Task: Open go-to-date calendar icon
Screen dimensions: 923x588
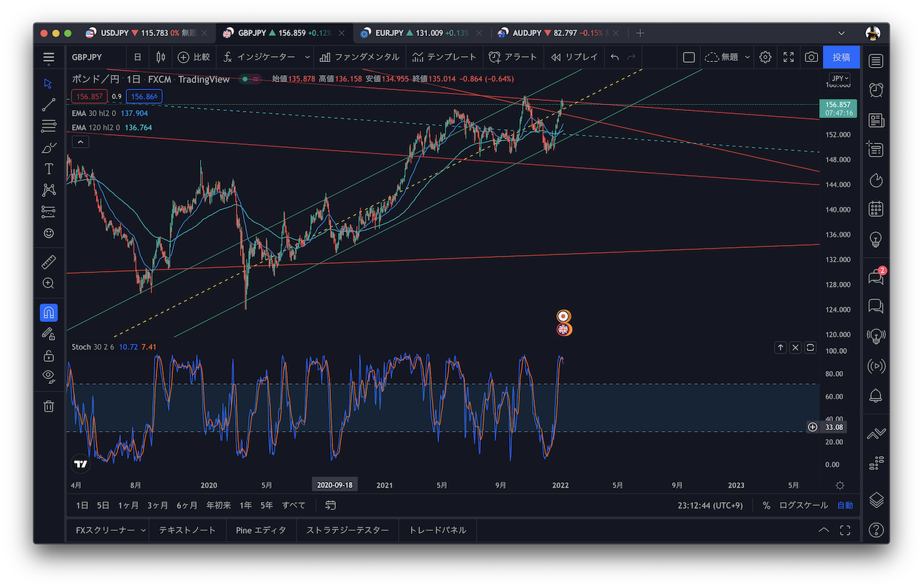Action: [x=330, y=505]
